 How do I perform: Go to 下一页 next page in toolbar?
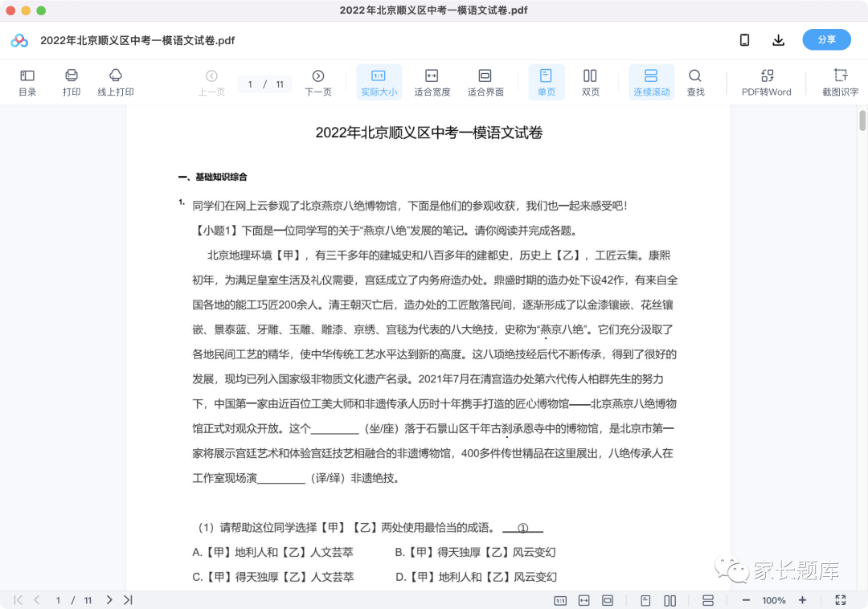317,83
